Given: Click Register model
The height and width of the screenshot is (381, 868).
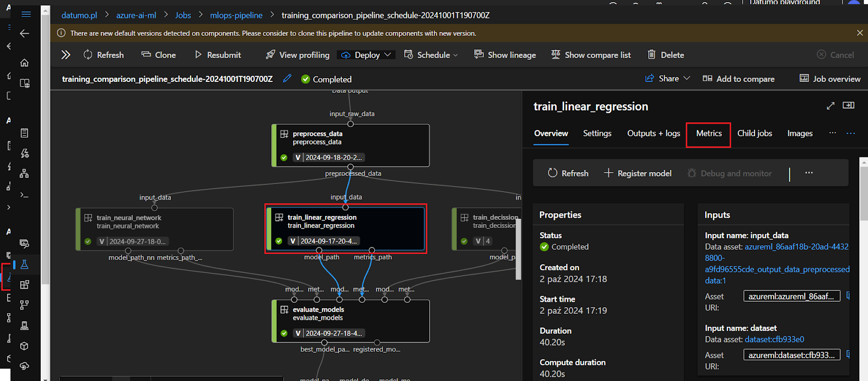Looking at the screenshot, I should (x=637, y=173).
